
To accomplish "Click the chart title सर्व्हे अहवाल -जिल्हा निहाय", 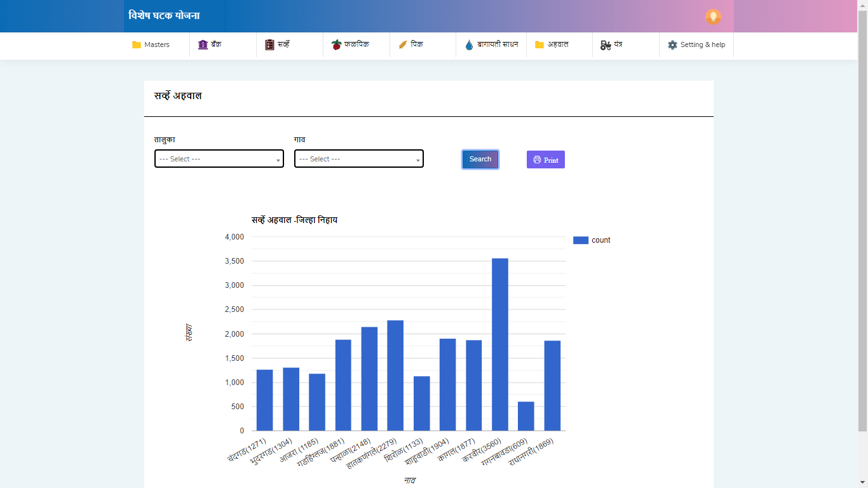I will point(294,220).
